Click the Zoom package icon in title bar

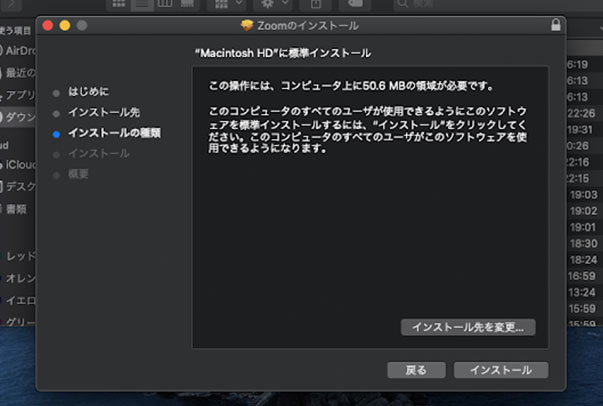point(247,26)
